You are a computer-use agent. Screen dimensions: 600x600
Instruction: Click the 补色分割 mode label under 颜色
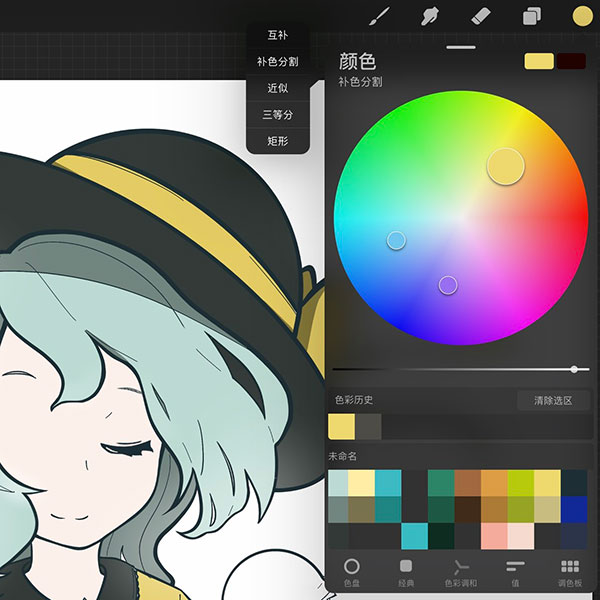[x=360, y=82]
